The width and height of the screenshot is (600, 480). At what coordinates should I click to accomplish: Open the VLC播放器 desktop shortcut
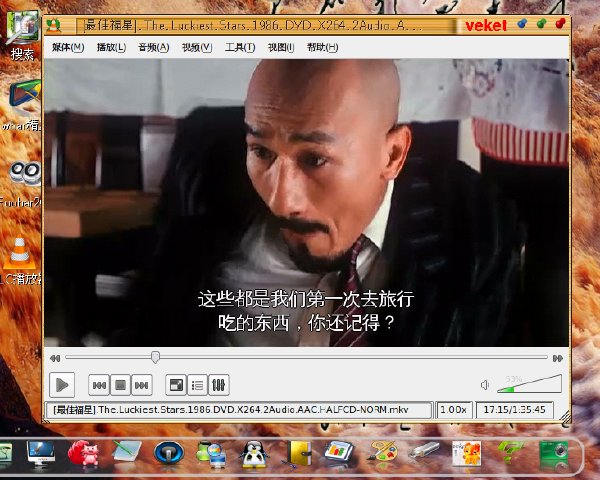[x=21, y=261]
